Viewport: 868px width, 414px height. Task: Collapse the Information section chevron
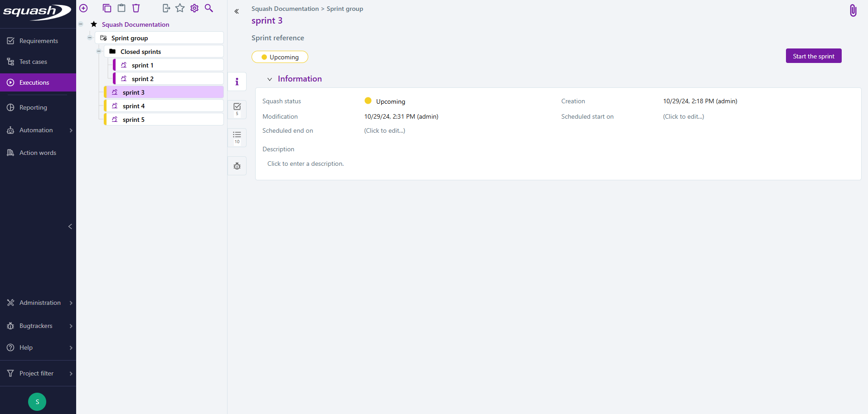pyautogui.click(x=270, y=79)
